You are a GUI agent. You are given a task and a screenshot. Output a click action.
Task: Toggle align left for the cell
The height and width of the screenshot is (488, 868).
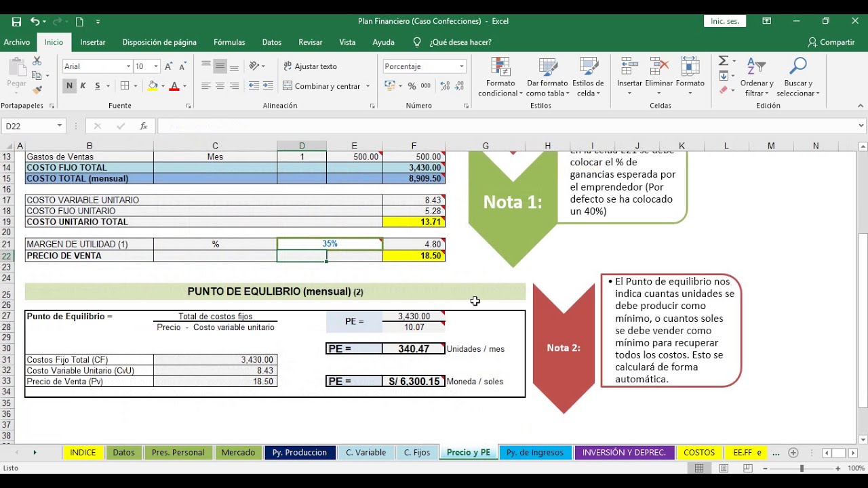206,86
